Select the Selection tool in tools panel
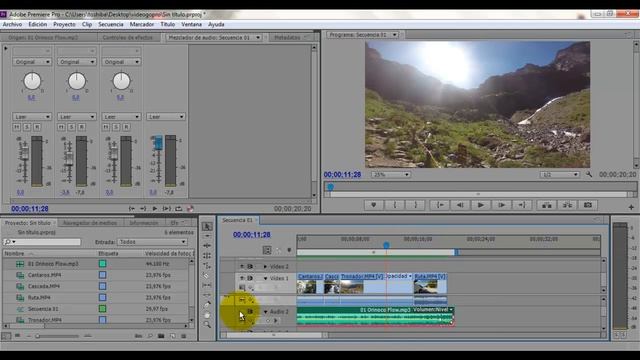Screen dimensions: 640x360 tap(207, 226)
